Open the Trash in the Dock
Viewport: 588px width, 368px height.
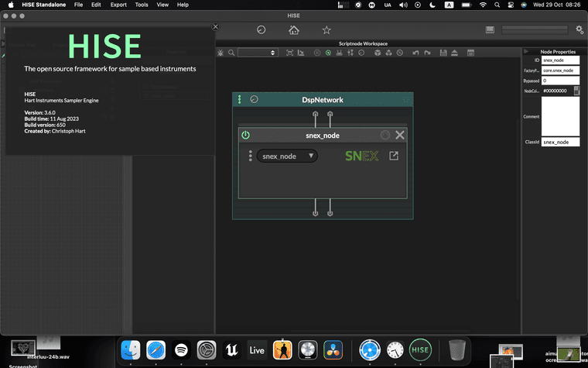(x=456, y=349)
